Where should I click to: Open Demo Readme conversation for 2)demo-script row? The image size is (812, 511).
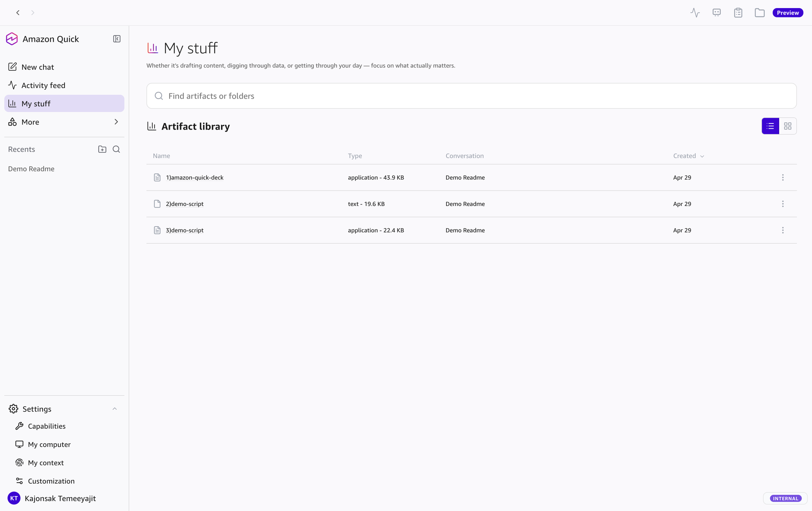click(x=465, y=204)
